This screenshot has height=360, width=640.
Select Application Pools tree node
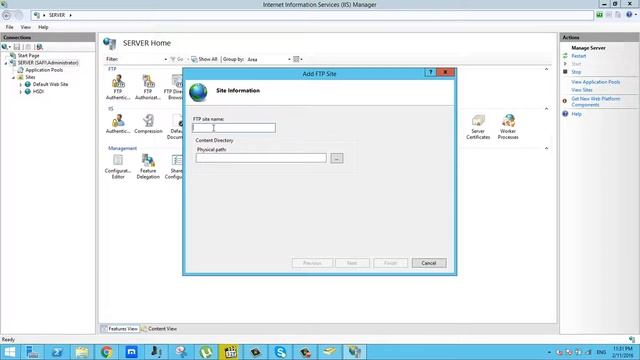click(x=44, y=70)
